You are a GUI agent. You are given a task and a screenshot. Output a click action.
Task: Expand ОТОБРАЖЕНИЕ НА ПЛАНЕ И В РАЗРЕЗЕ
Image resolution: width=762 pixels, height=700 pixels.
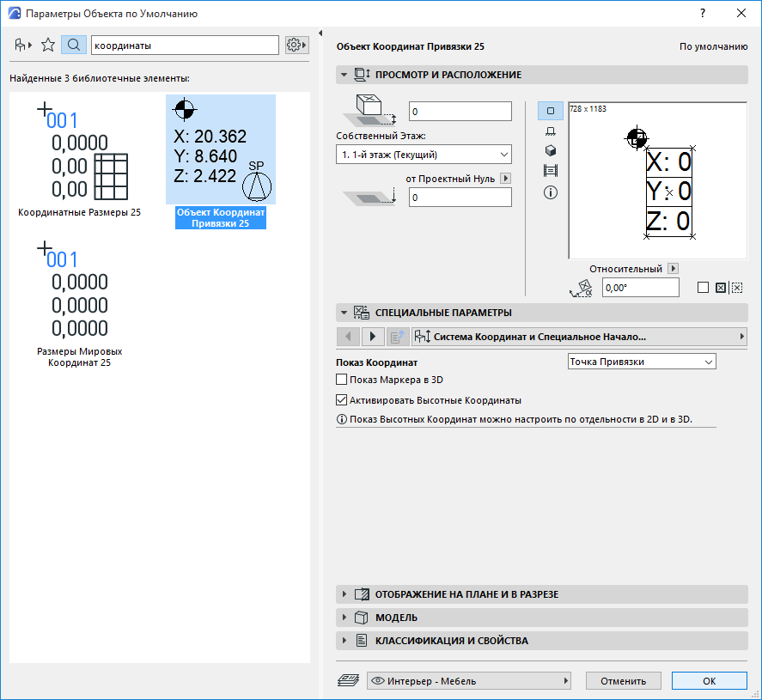pos(542,594)
